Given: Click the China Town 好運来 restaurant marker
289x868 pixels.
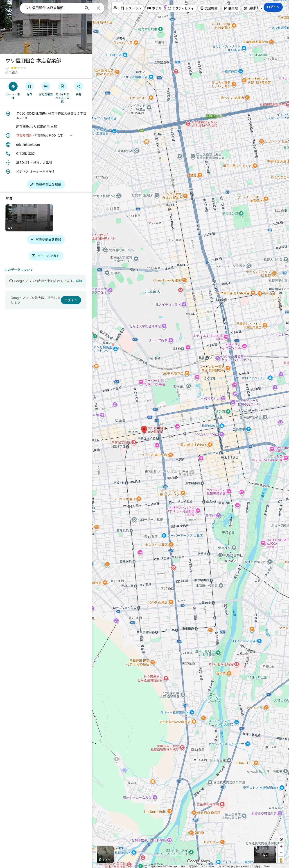Looking at the screenshot, I should click(x=184, y=280).
